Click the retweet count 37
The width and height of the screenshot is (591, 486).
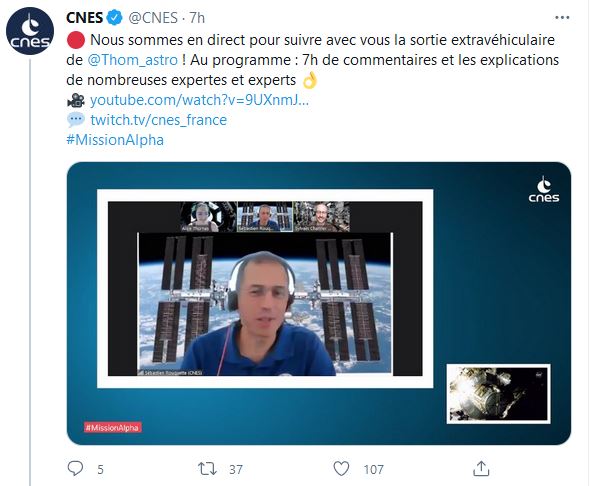(236, 469)
